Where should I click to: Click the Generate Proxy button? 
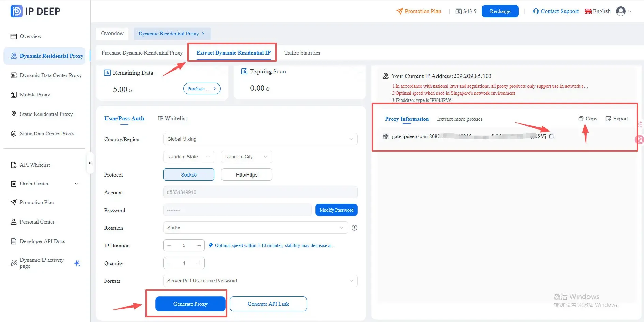pyautogui.click(x=190, y=304)
